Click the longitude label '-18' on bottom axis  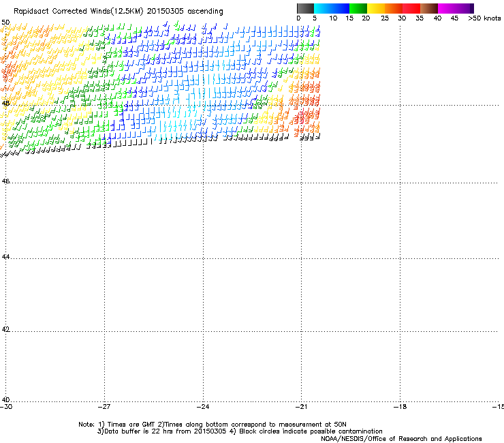click(400, 407)
